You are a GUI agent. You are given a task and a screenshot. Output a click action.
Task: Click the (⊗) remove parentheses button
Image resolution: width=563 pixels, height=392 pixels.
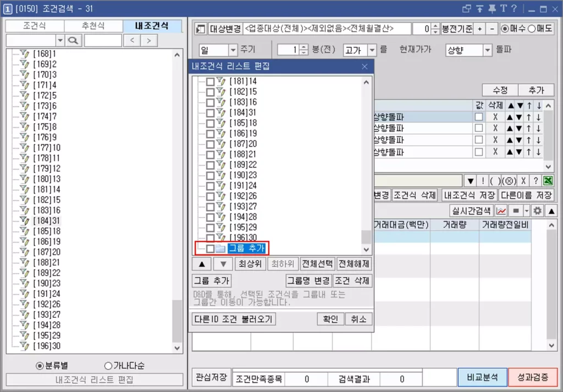509,181
